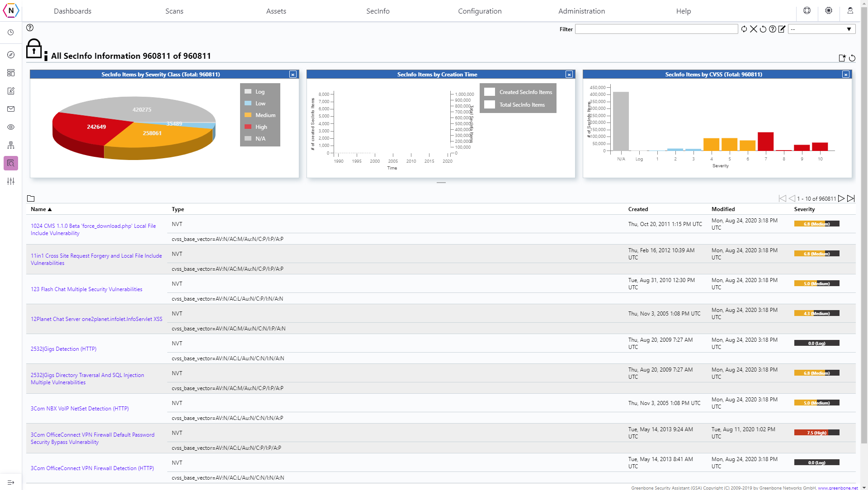
Task: Toggle N/A legend entry in pie chart
Action: tap(255, 139)
